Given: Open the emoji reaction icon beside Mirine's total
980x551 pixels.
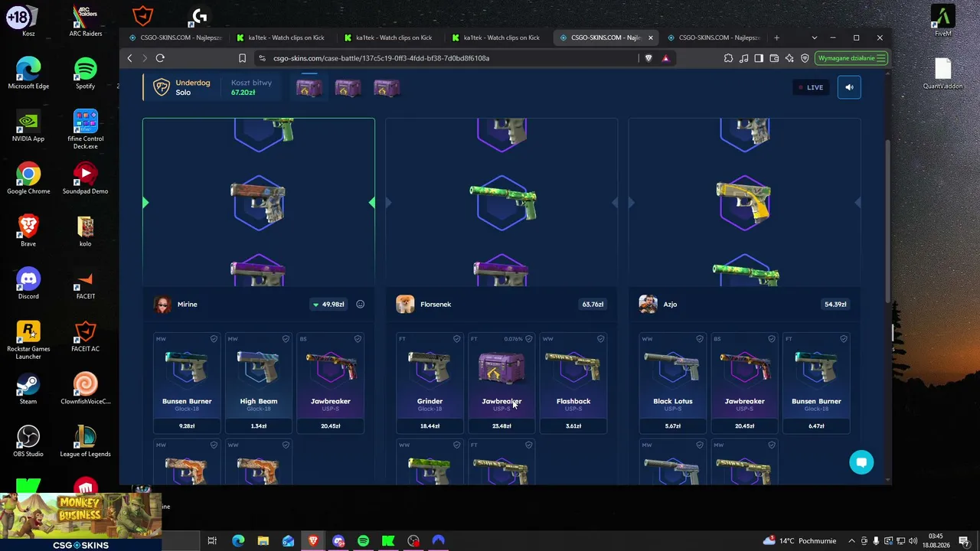Looking at the screenshot, I should pos(360,305).
